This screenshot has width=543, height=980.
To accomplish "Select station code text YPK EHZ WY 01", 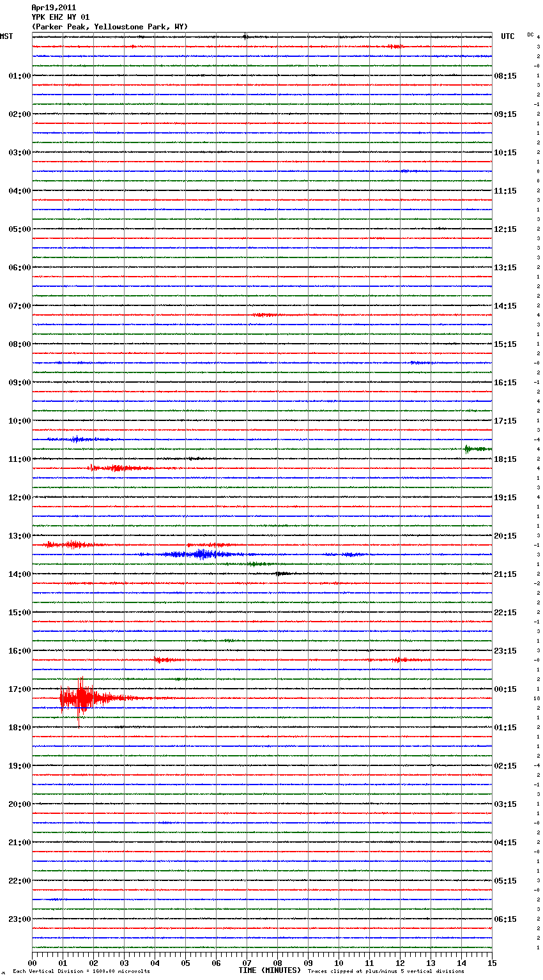I will coord(60,17).
